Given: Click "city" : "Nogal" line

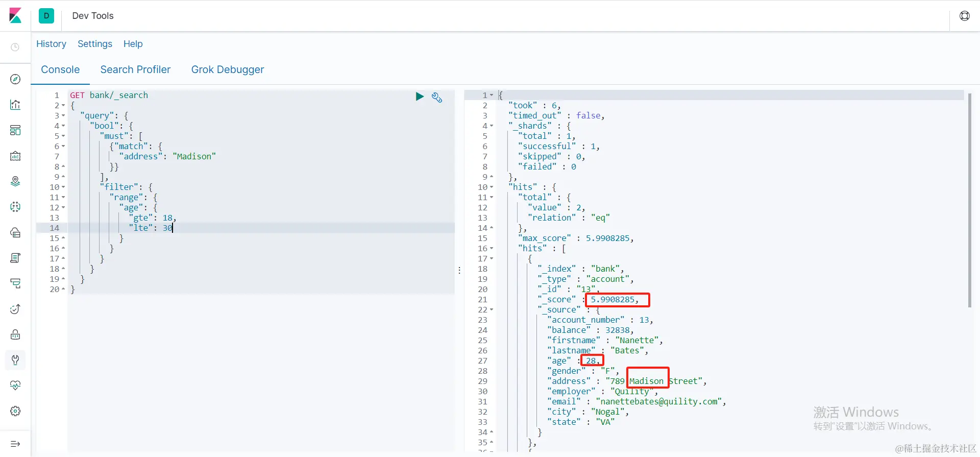Looking at the screenshot, I should pyautogui.click(x=588, y=412).
